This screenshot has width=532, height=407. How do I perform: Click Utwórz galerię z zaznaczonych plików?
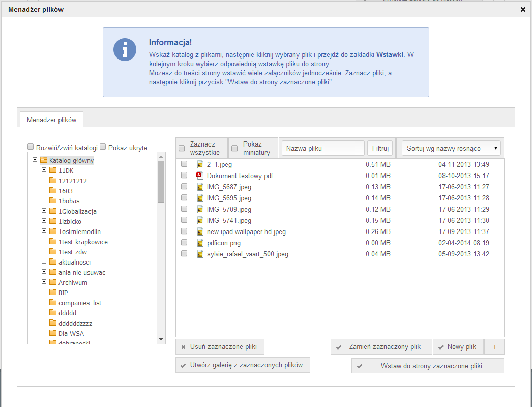pyautogui.click(x=243, y=365)
